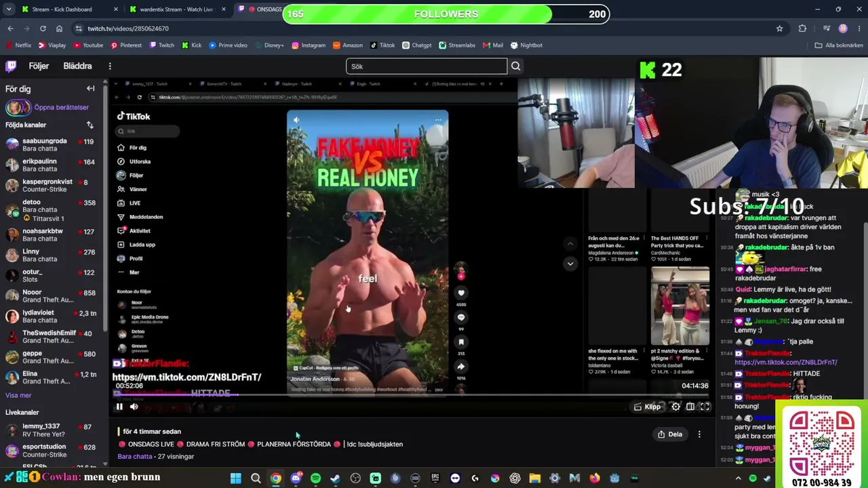
Task: Open Nightbot bookmark
Action: coord(526,45)
